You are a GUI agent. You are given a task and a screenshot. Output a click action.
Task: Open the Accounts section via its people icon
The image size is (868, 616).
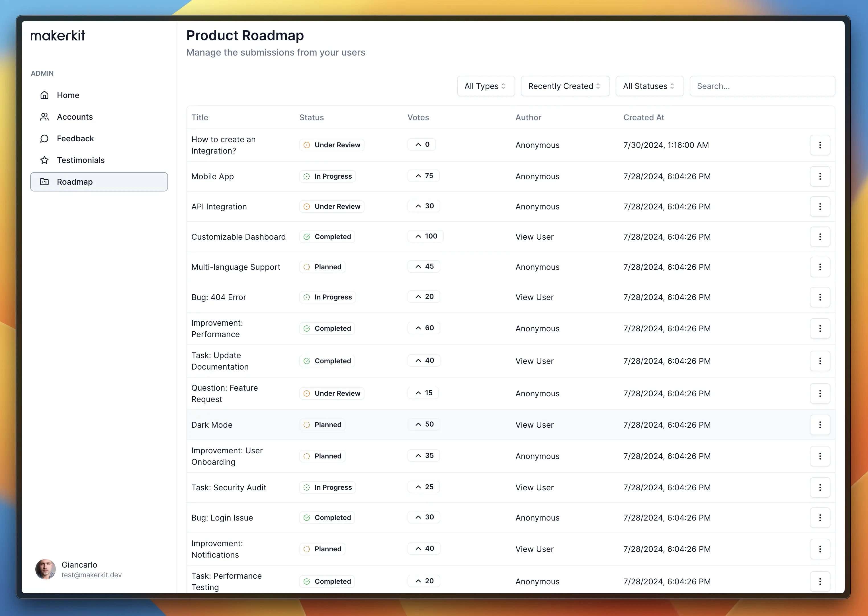[x=44, y=117]
